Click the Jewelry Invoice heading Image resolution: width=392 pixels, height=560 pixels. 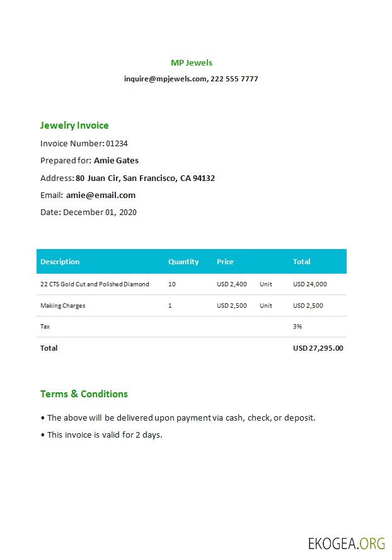pos(74,125)
